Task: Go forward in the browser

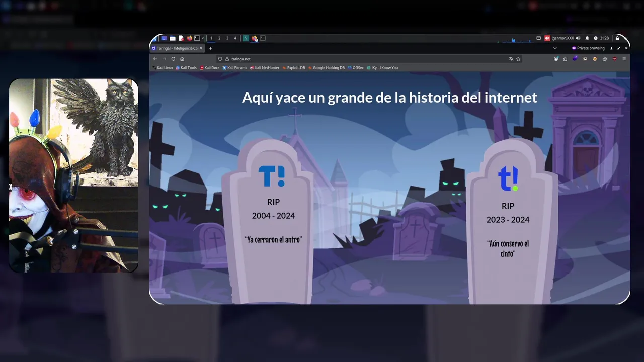Action: point(164,59)
